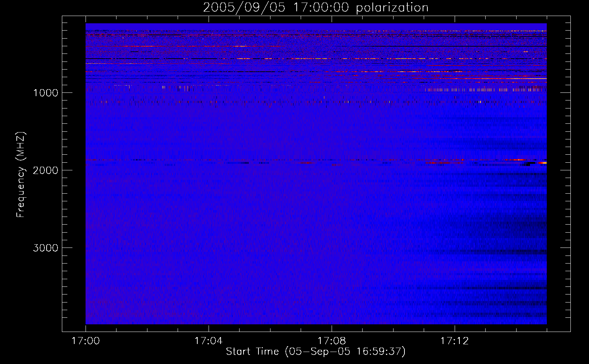Click the 2000 frequency tick label
589x364 pixels.
pyautogui.click(x=46, y=170)
